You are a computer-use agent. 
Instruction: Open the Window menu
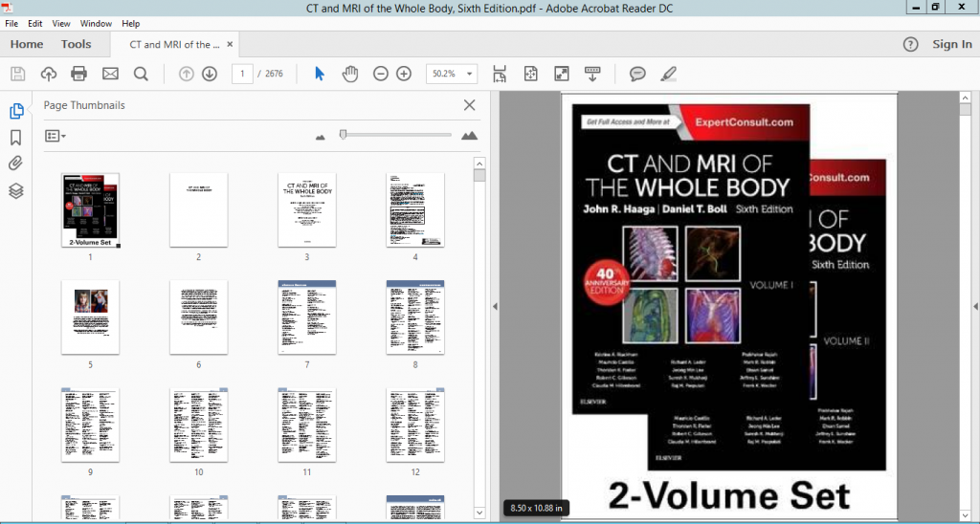tap(96, 24)
